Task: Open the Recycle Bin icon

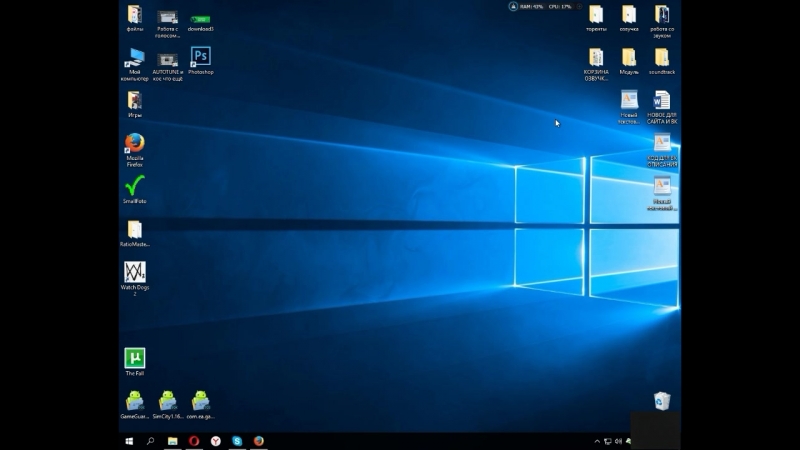Action: pos(662,401)
